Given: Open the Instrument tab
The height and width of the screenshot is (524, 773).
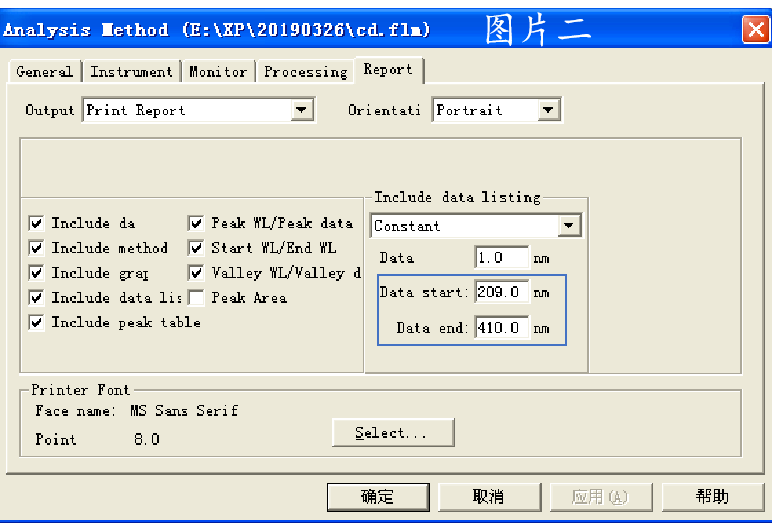Looking at the screenshot, I should click(x=131, y=71).
